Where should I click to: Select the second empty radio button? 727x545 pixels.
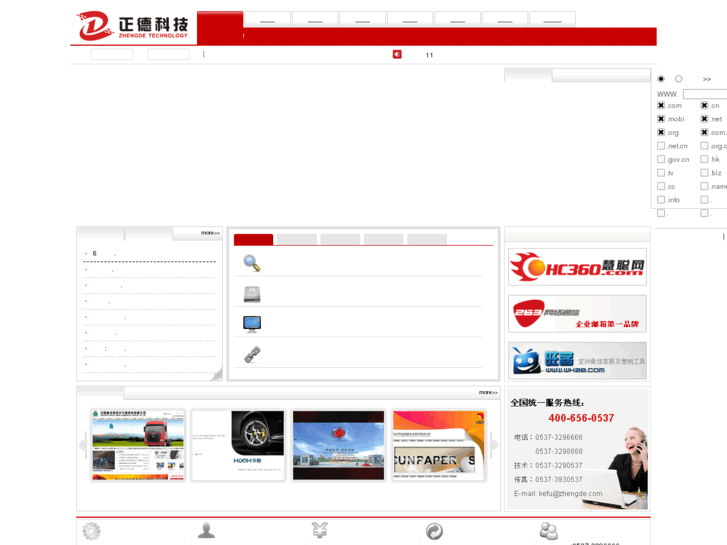[x=678, y=79]
